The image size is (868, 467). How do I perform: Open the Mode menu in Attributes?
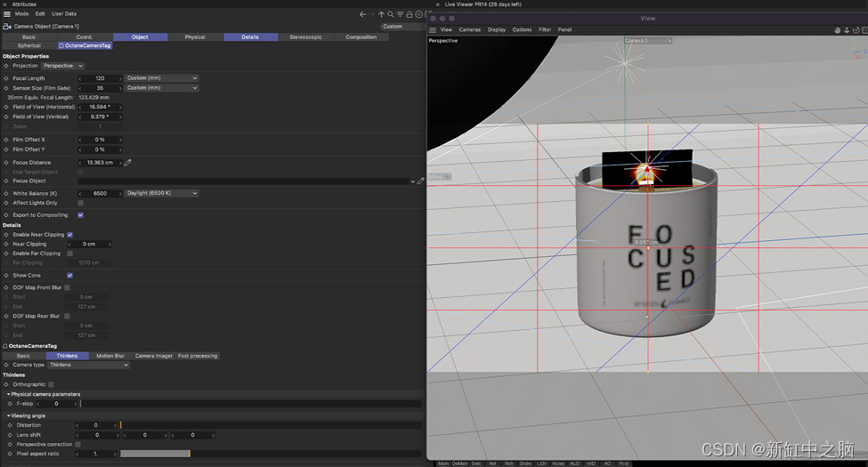tap(21, 14)
